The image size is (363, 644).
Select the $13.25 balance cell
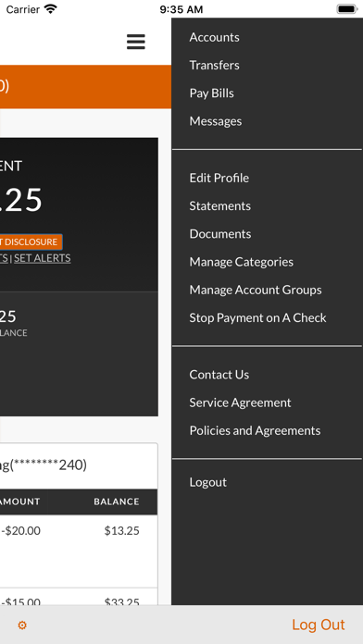[x=121, y=531]
